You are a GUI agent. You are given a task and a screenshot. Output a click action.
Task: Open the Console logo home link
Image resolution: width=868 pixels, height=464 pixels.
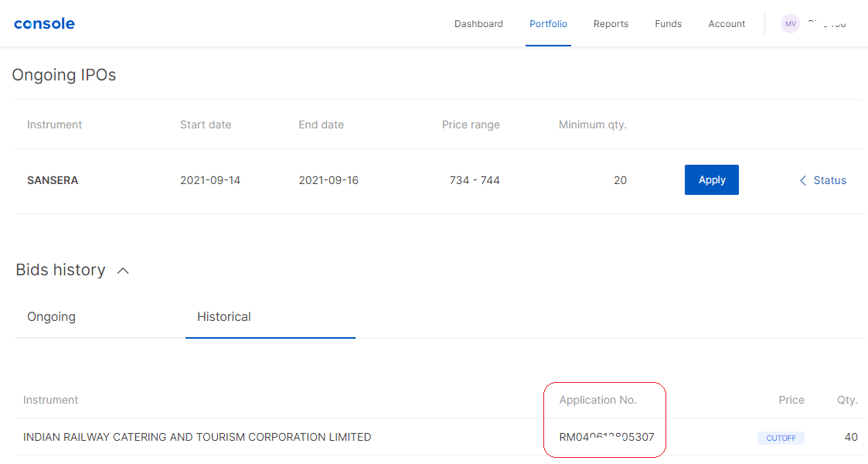click(44, 24)
